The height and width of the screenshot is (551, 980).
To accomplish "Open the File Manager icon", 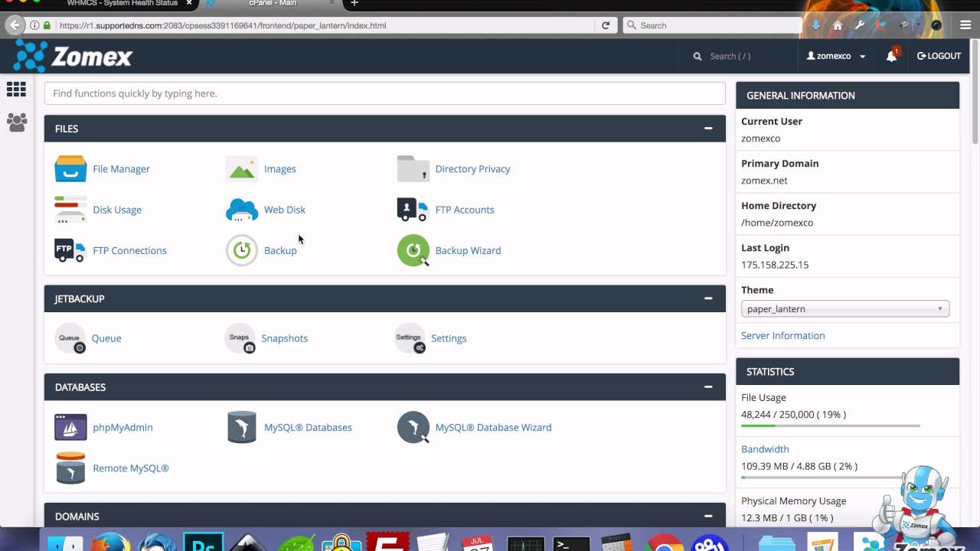I will (70, 168).
